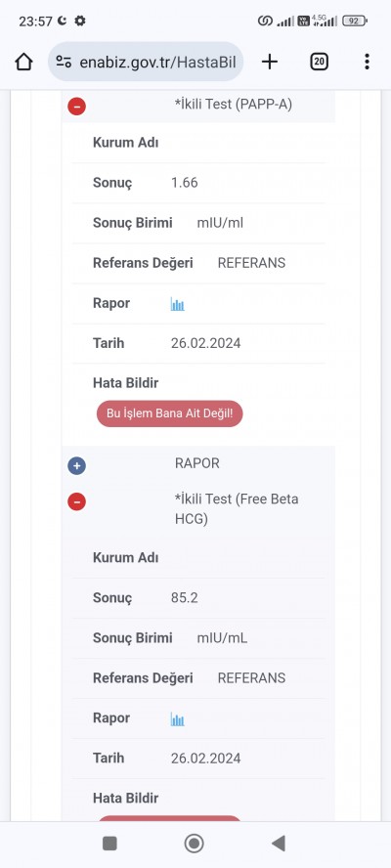The image size is (391, 868).
Task: Expand the RAPOR row with plus icon
Action: (77, 466)
